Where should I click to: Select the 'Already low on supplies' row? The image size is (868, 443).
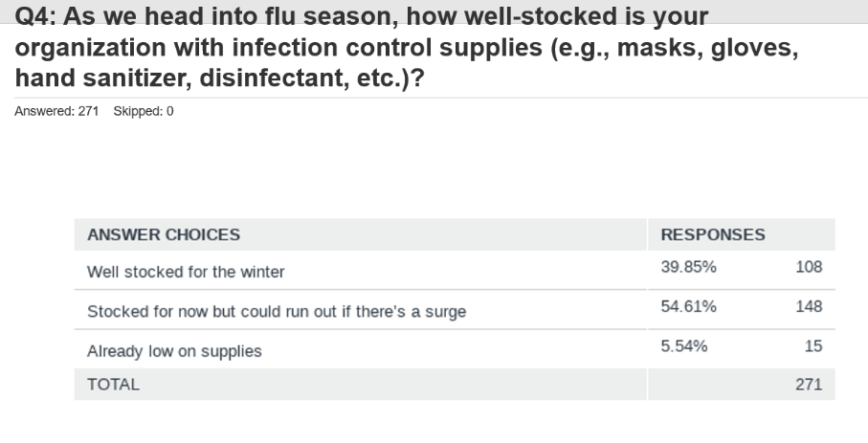pyautogui.click(x=455, y=349)
